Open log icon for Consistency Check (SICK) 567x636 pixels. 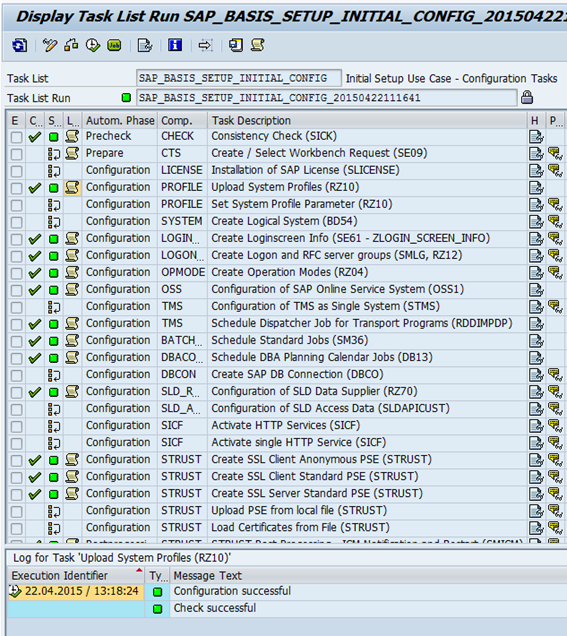[72, 136]
